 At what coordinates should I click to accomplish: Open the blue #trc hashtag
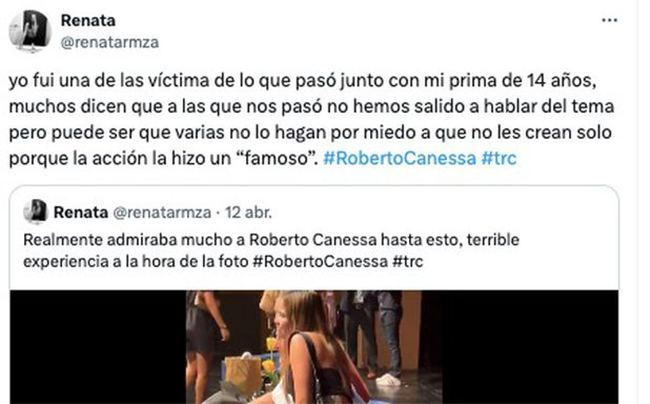tap(499, 158)
